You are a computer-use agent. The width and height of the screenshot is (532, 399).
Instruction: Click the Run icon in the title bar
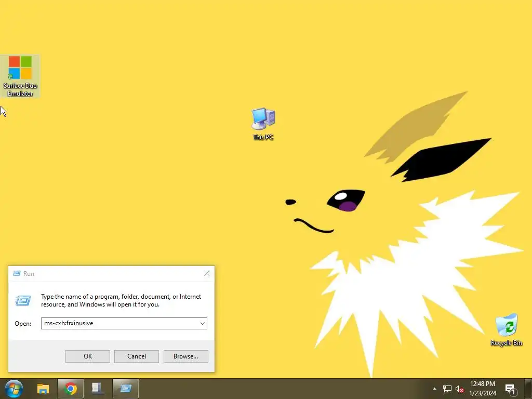(16, 273)
